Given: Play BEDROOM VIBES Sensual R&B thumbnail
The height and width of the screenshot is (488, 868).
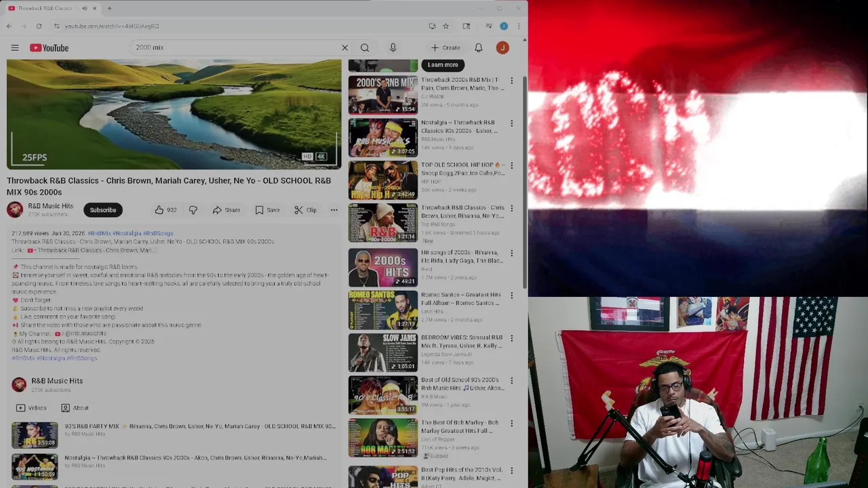Looking at the screenshot, I should click(383, 352).
